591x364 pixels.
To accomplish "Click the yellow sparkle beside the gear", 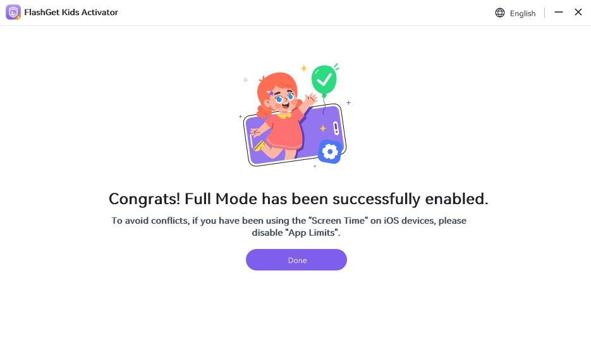I will click(x=322, y=128).
